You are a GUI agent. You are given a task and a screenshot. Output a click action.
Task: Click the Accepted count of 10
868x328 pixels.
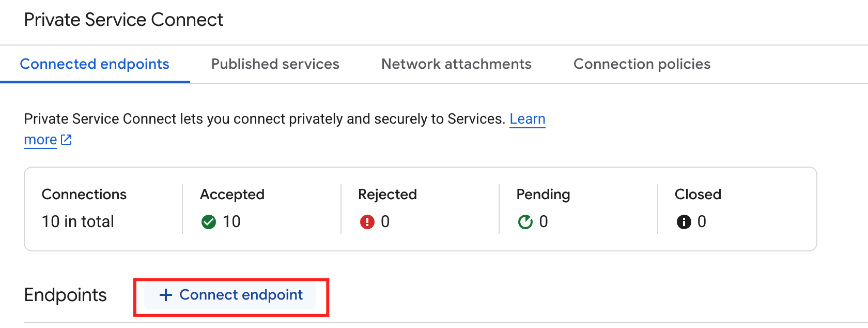234,221
